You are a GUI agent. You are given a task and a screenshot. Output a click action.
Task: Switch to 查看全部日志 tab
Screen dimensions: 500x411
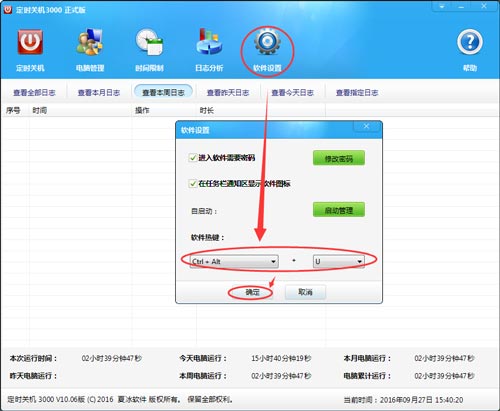[34, 93]
